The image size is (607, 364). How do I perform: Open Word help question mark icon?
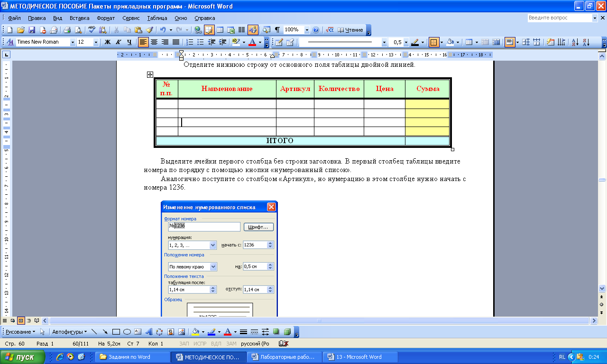[x=316, y=30]
